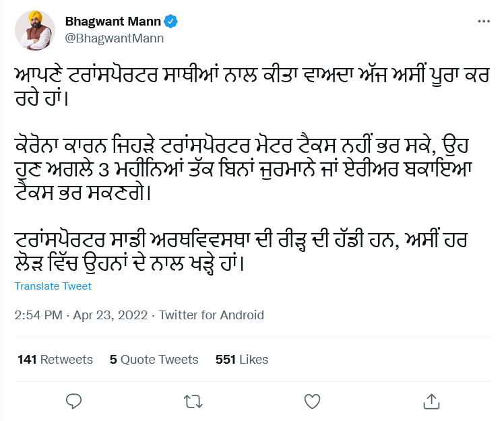Click the 2:54 PM time link
The width and height of the screenshot is (504, 421).
38,315
